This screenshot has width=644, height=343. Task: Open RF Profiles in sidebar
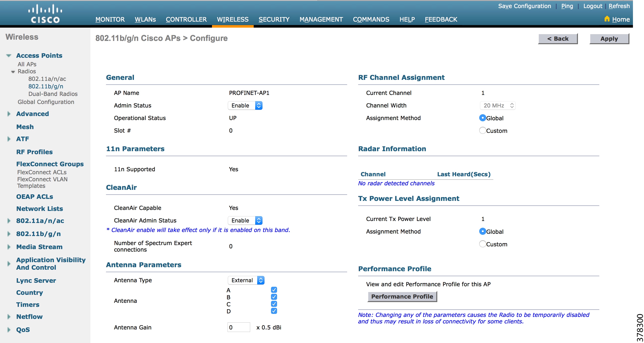34,152
